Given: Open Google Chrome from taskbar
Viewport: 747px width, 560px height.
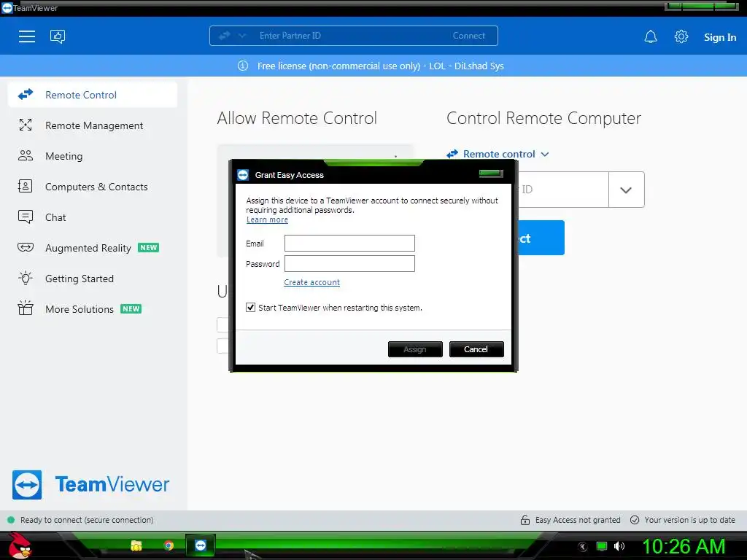Looking at the screenshot, I should [x=169, y=545].
